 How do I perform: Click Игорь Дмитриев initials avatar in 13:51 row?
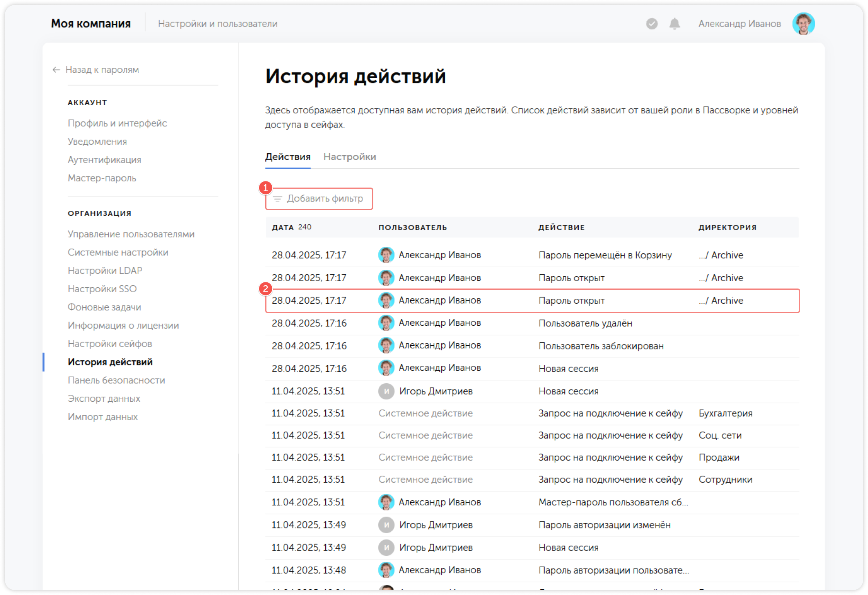click(386, 391)
